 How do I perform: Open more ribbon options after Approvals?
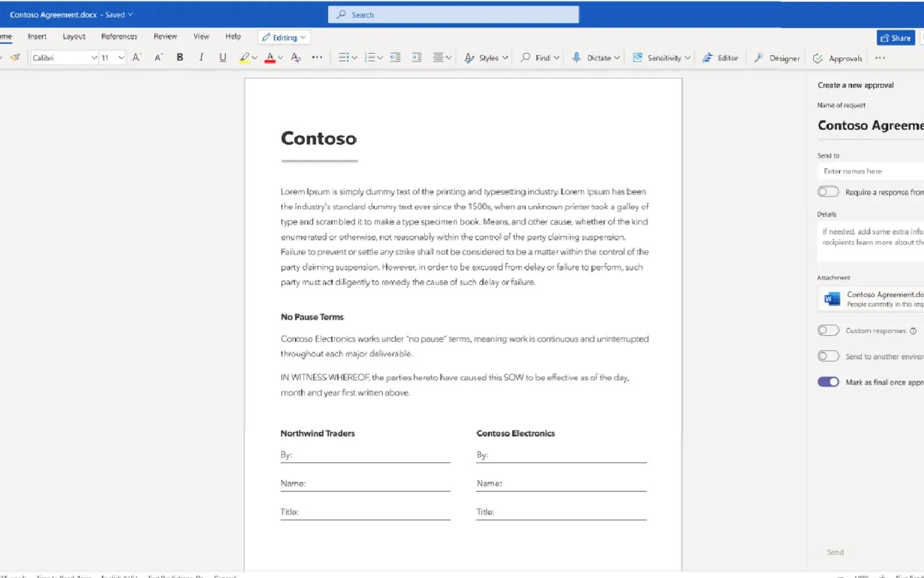[x=880, y=58]
